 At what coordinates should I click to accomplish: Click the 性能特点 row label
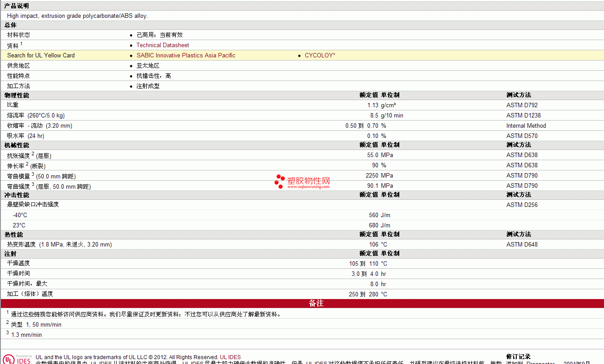(x=19, y=76)
